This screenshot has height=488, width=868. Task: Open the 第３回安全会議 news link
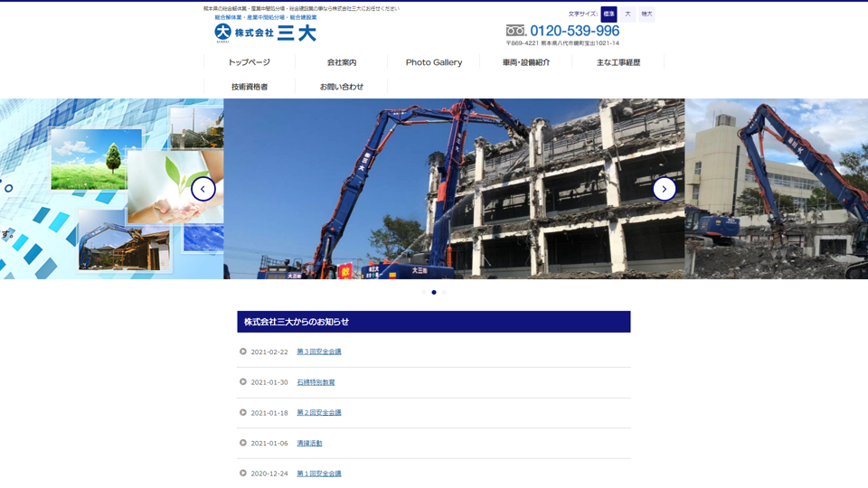[319, 352]
